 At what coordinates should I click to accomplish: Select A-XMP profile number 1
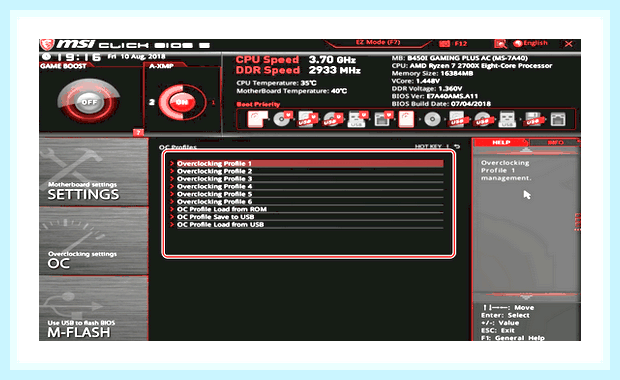point(214,102)
